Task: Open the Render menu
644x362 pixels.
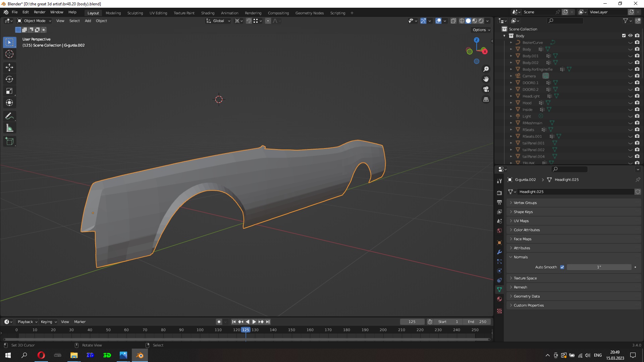Action: [40, 12]
